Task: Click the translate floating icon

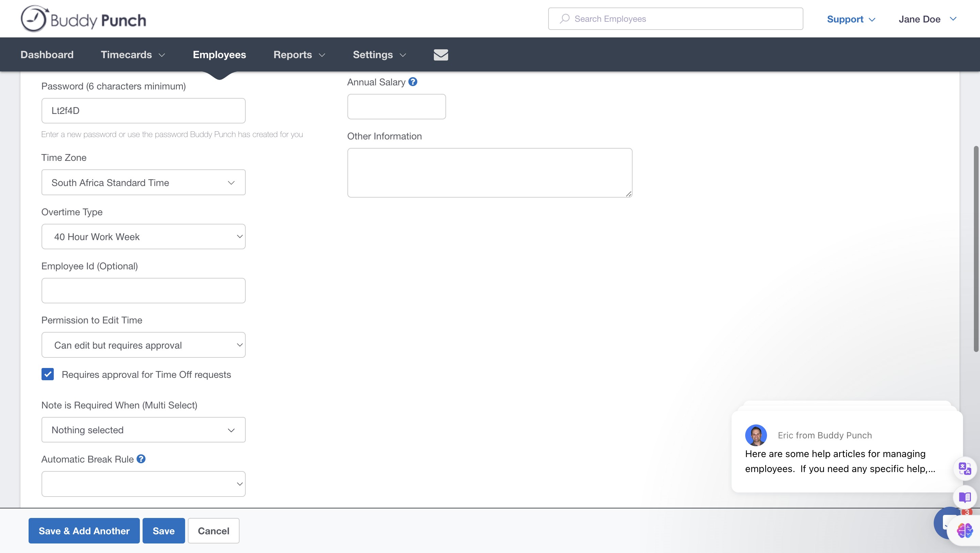Action: point(964,468)
